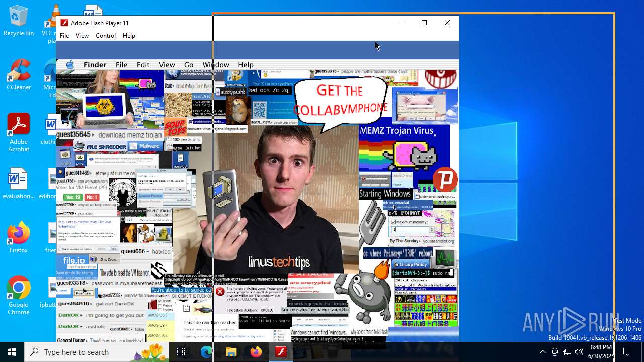Click the taskbar search box
The image size is (644, 362).
tap(97, 352)
